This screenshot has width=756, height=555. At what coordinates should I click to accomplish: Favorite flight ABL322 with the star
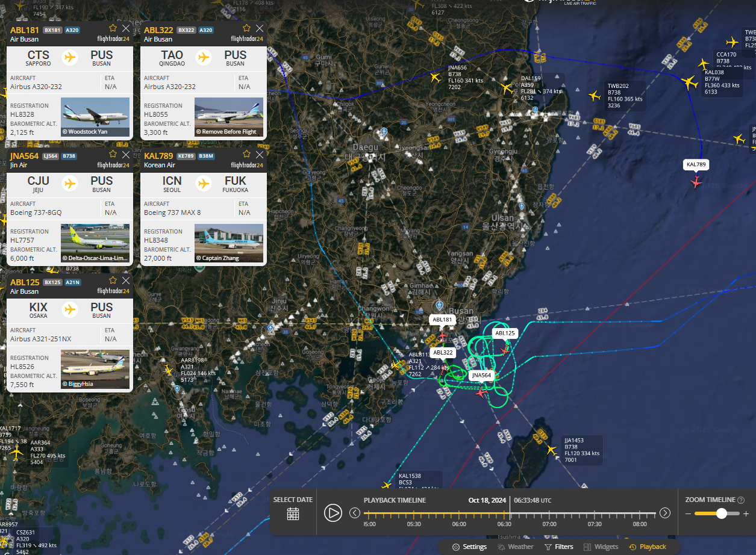coord(246,28)
